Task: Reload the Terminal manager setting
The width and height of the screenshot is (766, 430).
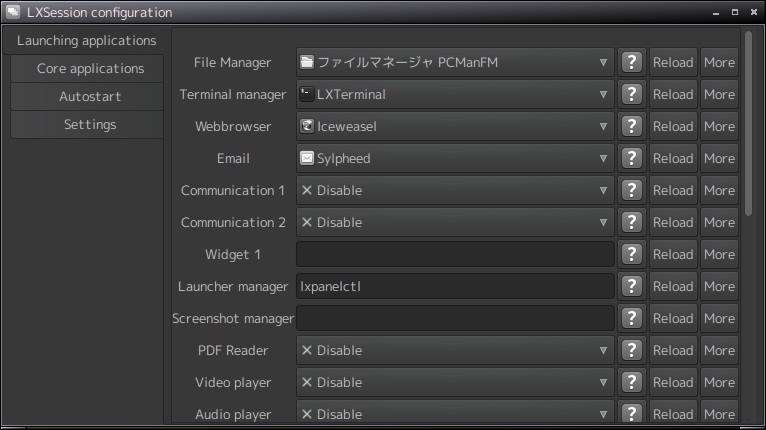Action: click(673, 94)
